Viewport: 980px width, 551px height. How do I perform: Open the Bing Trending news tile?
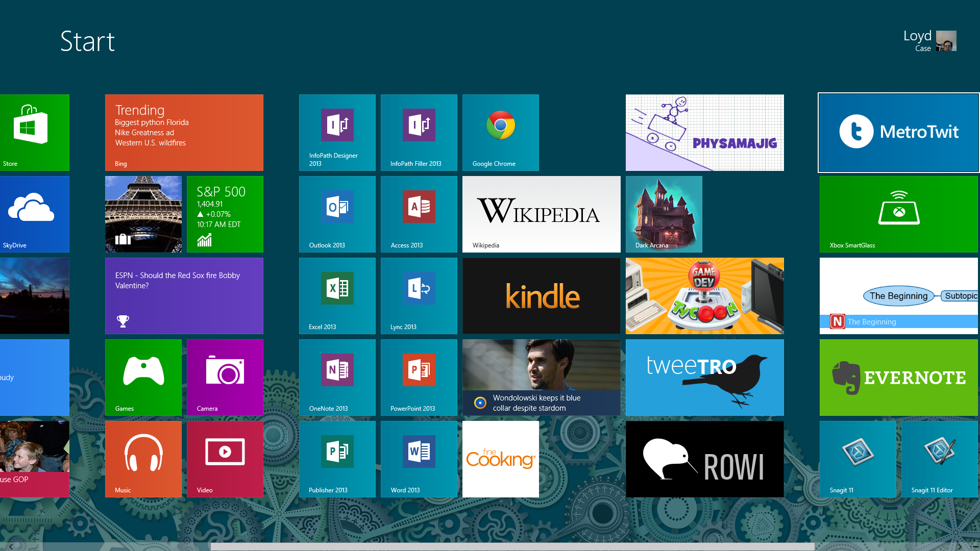[x=184, y=132]
